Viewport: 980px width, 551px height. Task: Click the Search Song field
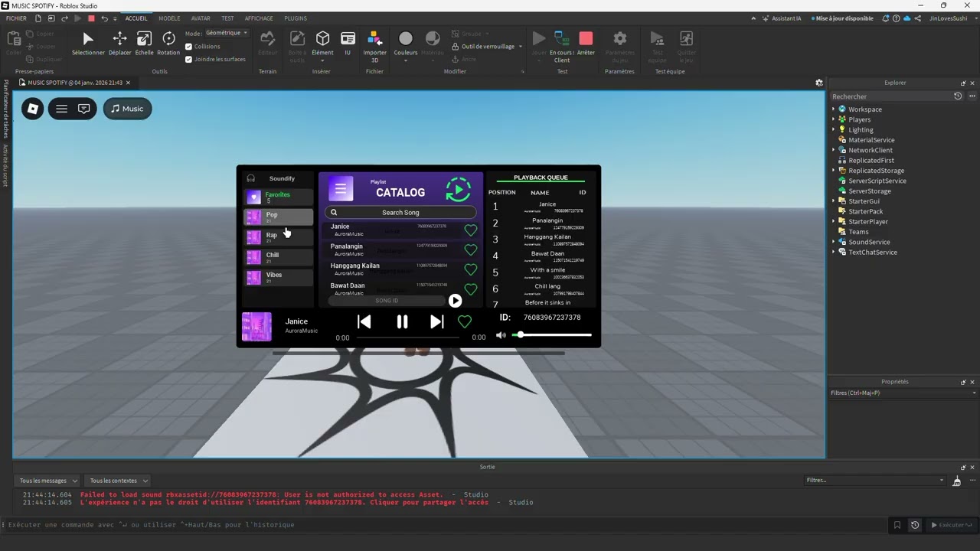400,213
